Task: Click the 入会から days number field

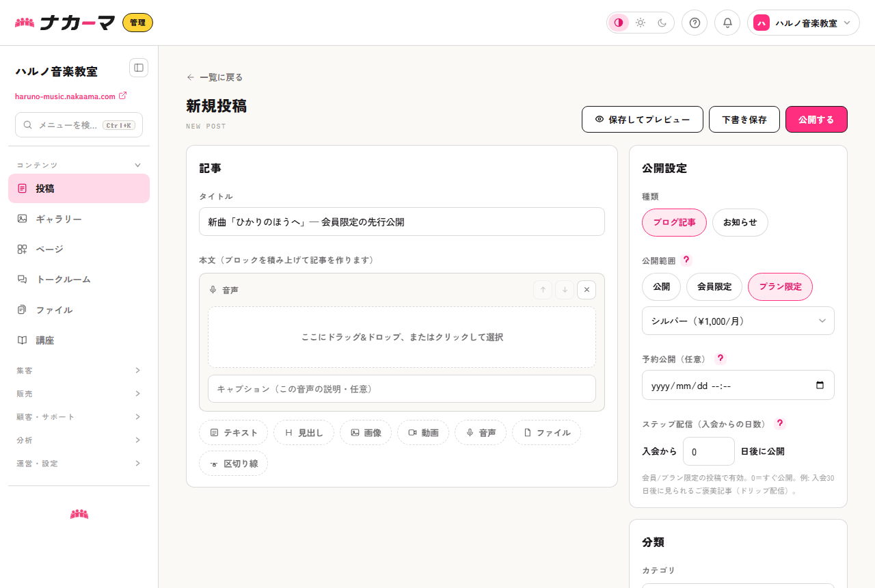Action: [709, 451]
